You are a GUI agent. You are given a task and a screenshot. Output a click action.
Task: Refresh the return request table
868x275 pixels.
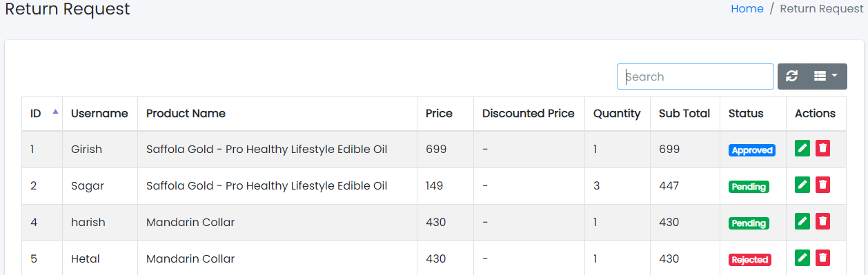pyautogui.click(x=791, y=77)
